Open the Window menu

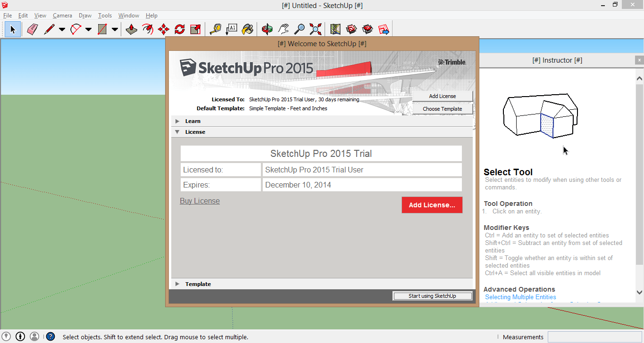(x=129, y=16)
